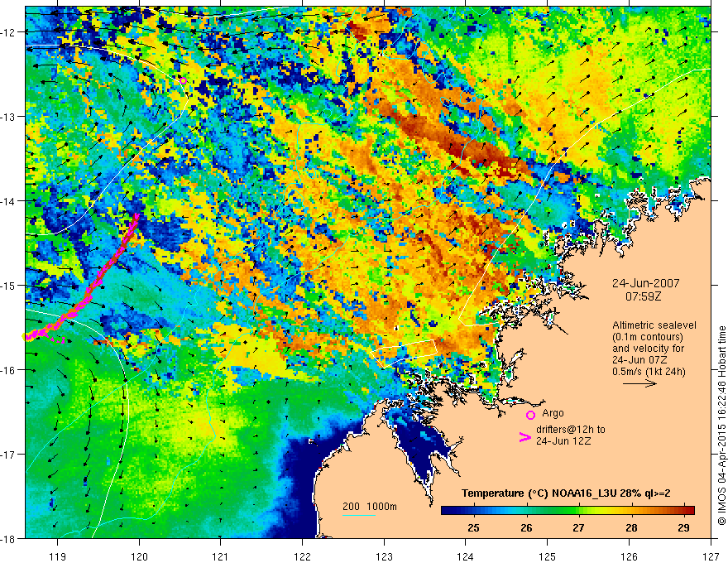Viewport: 728px width, 563px height.
Task: Click the '(0.1m contours)' legend text
Action: [x=649, y=337]
